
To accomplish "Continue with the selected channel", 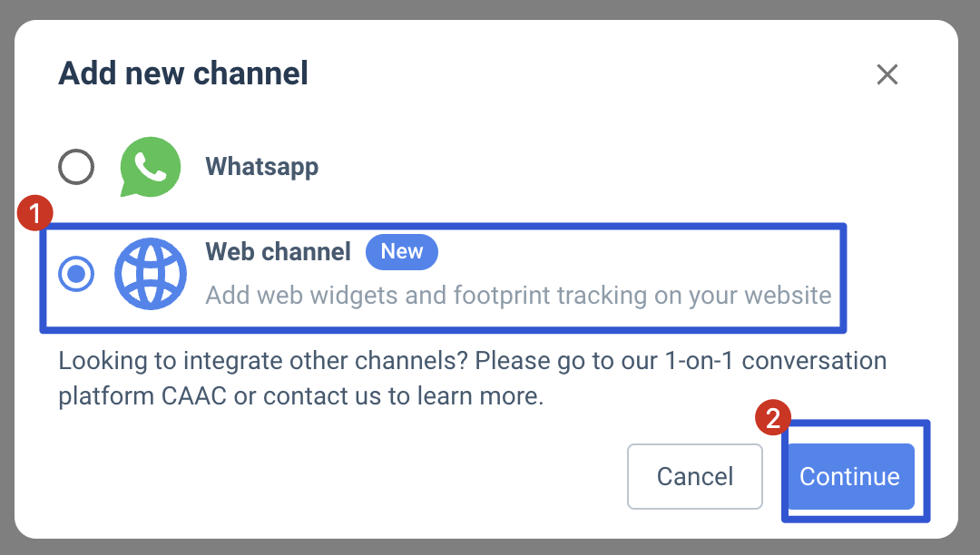I will pos(850,476).
